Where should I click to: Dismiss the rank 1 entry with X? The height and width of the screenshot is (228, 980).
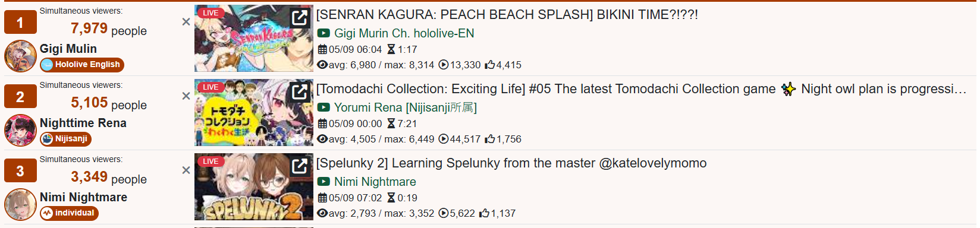pos(186,22)
